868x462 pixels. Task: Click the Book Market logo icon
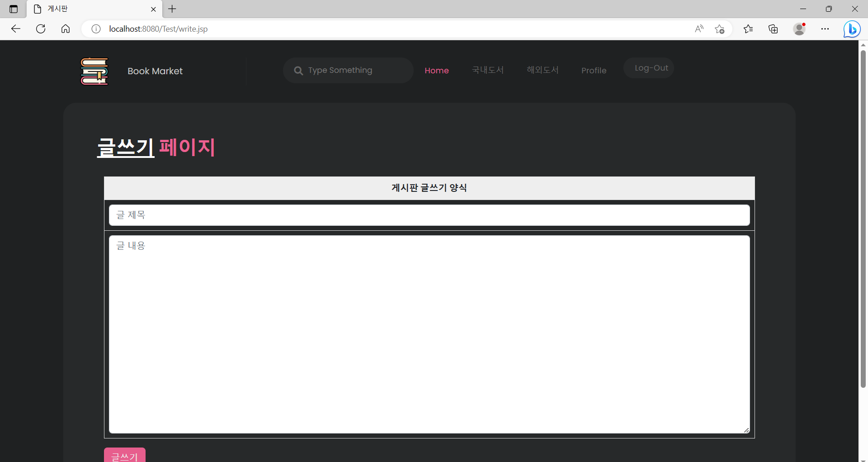pos(94,71)
